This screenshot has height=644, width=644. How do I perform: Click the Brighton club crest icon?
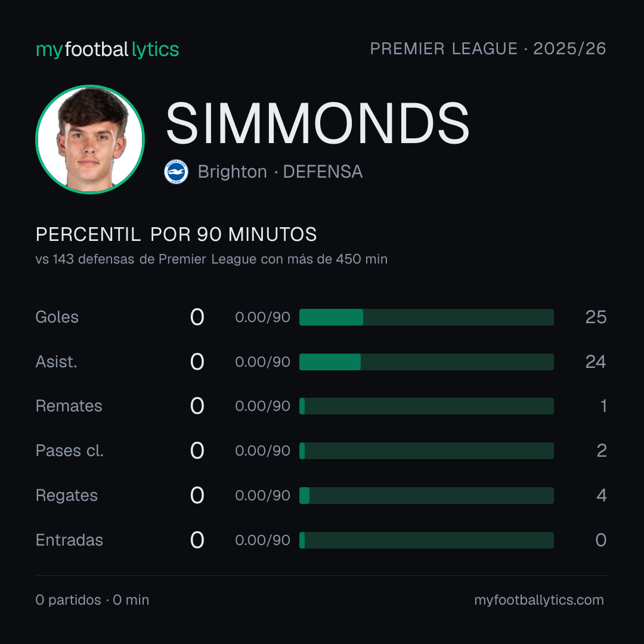[176, 172]
